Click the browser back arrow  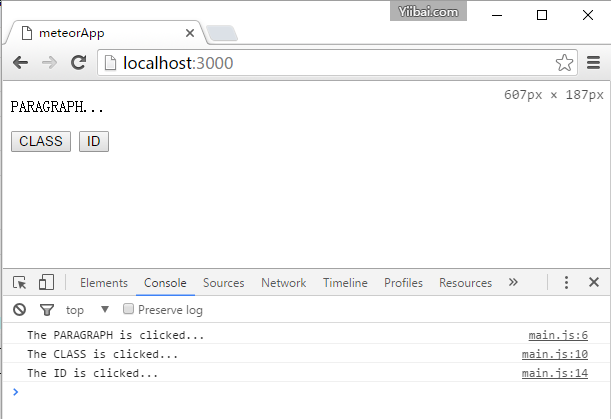[20, 63]
